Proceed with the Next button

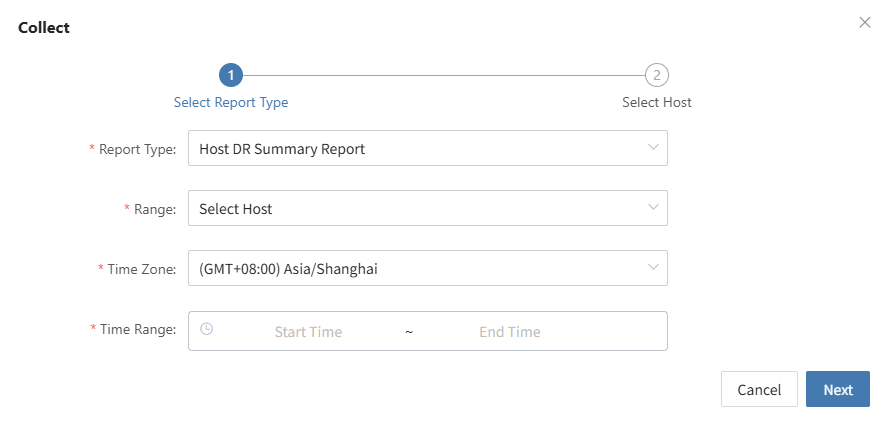(838, 389)
